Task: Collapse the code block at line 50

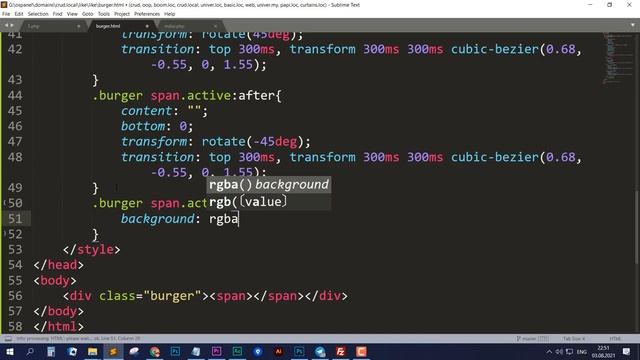Action: 4,203
